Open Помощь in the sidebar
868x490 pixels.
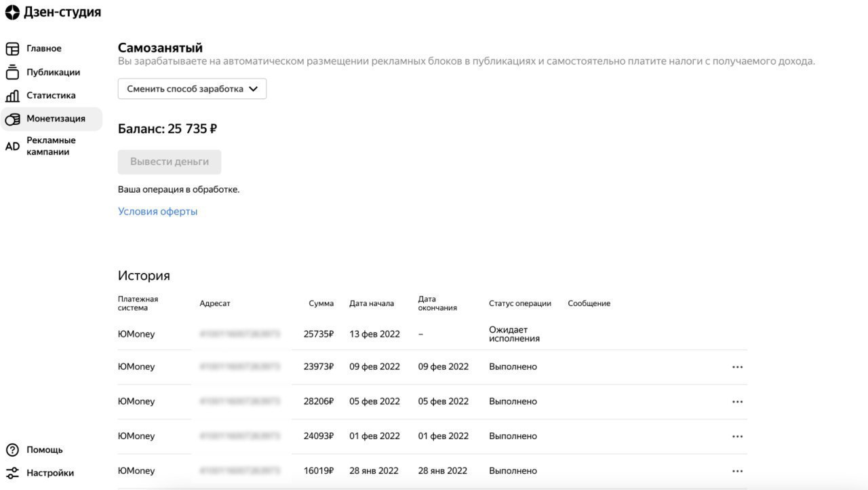pos(45,450)
